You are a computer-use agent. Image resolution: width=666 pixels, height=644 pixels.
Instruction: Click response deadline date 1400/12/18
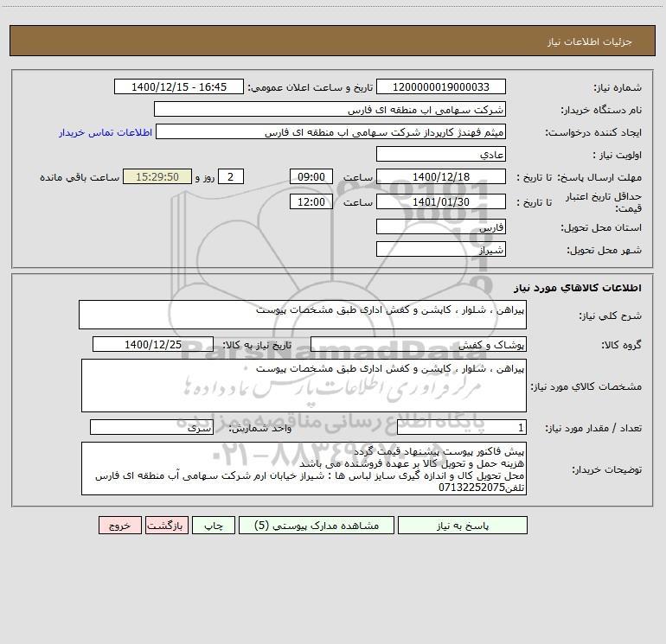[441, 176]
